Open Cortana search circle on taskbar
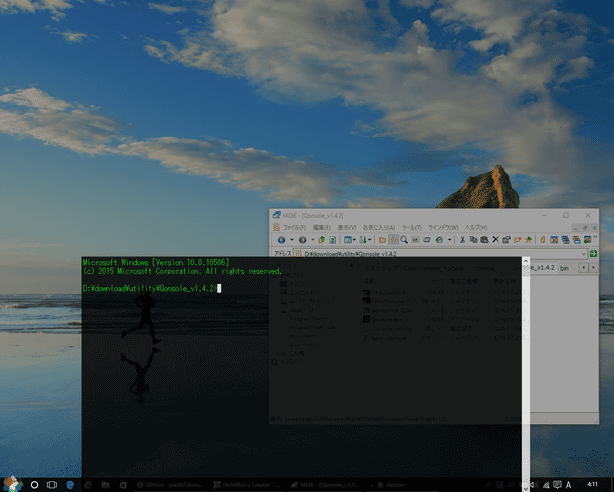614x492 pixels. coord(34,485)
